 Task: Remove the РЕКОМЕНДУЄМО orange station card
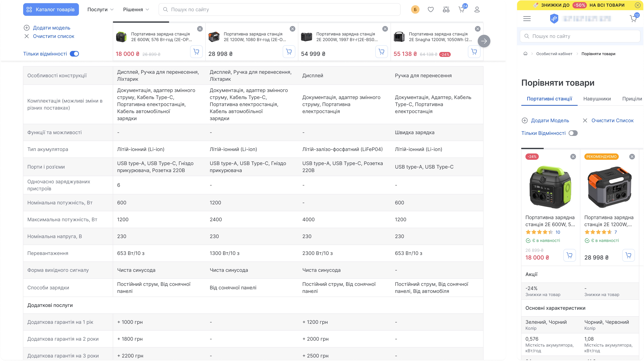pos(632,157)
